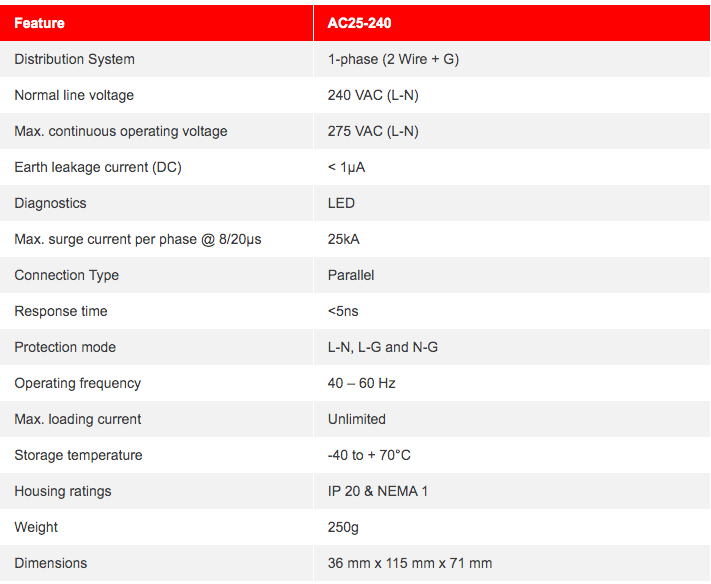Viewport: 711px width, 584px height.
Task: Click the 1-phase (2 Wire + G) value
Action: coord(393,59)
